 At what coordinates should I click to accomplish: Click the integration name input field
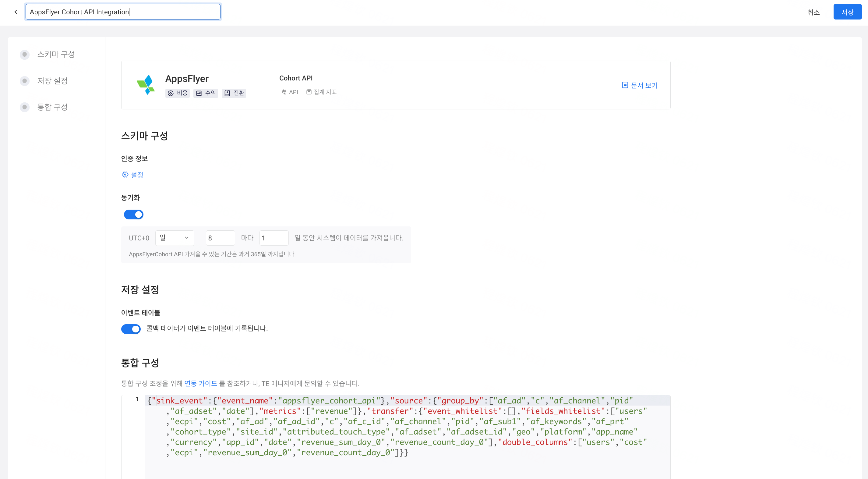pos(123,12)
